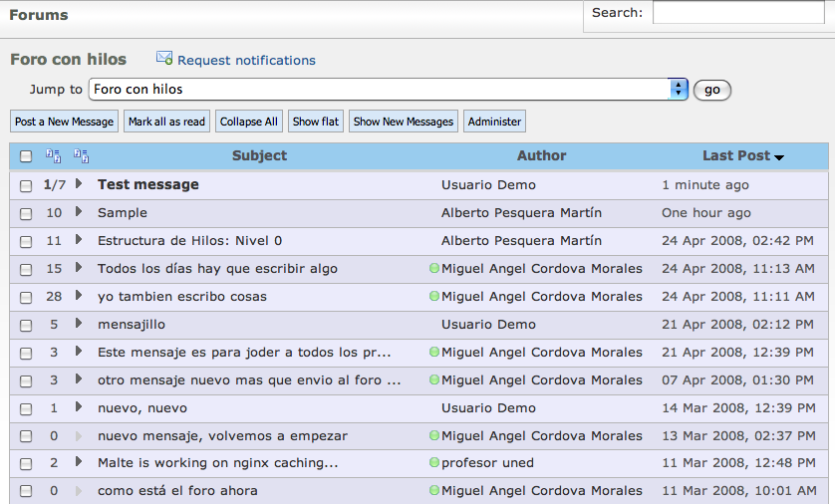The height and width of the screenshot is (504, 835).
Task: Select the checkbox for mensajillo thread
Action: [26, 325]
